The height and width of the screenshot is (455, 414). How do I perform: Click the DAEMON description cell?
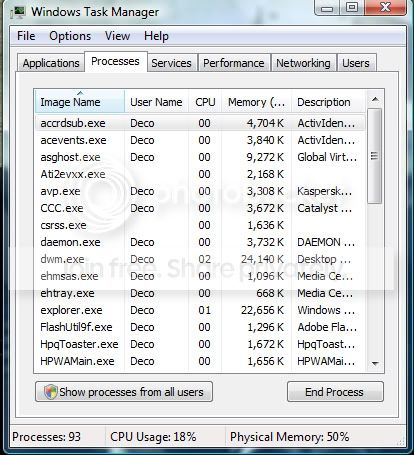[x=326, y=242]
